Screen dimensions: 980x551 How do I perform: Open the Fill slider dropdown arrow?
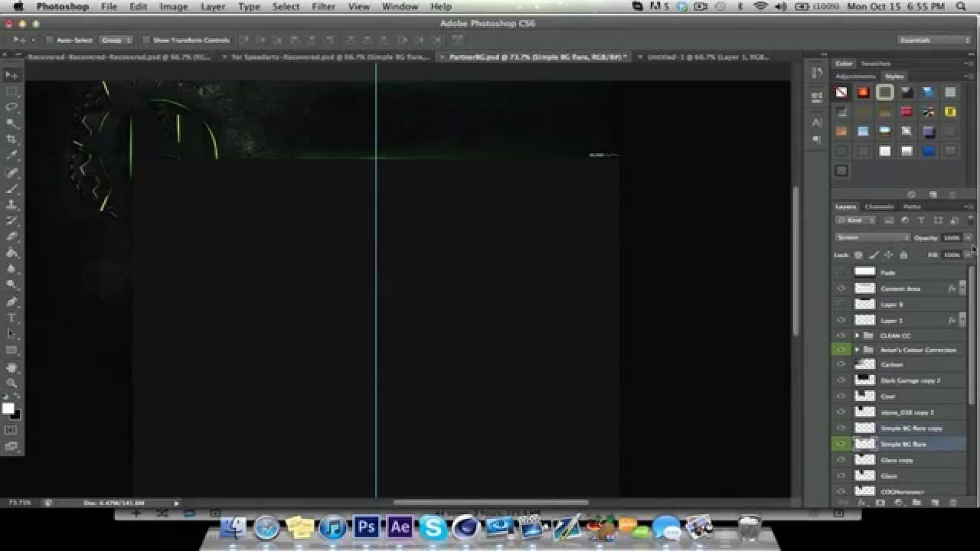pos(968,255)
